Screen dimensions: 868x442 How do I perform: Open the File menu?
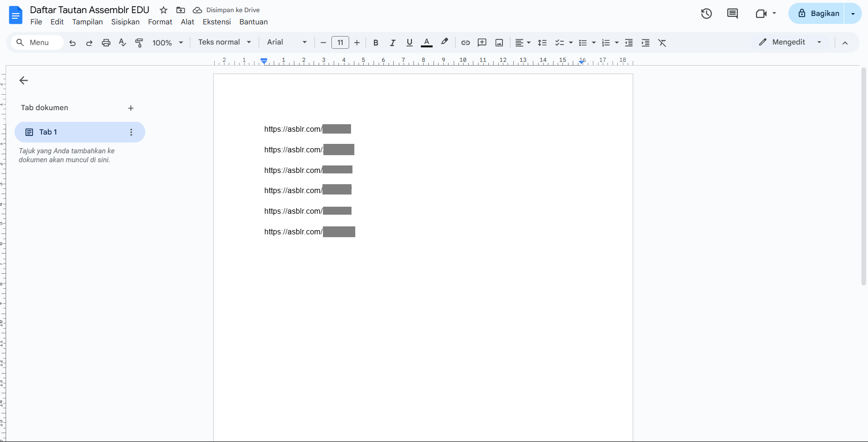tap(36, 22)
